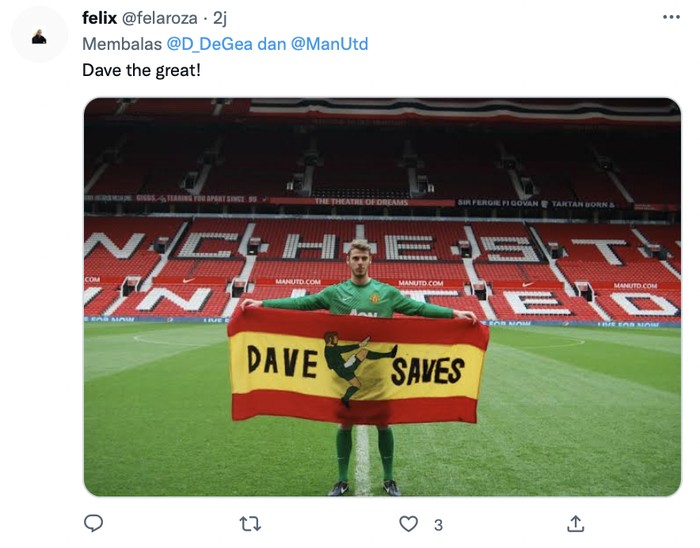
Task: Click the tweet text Dave the great!
Action: point(142,71)
